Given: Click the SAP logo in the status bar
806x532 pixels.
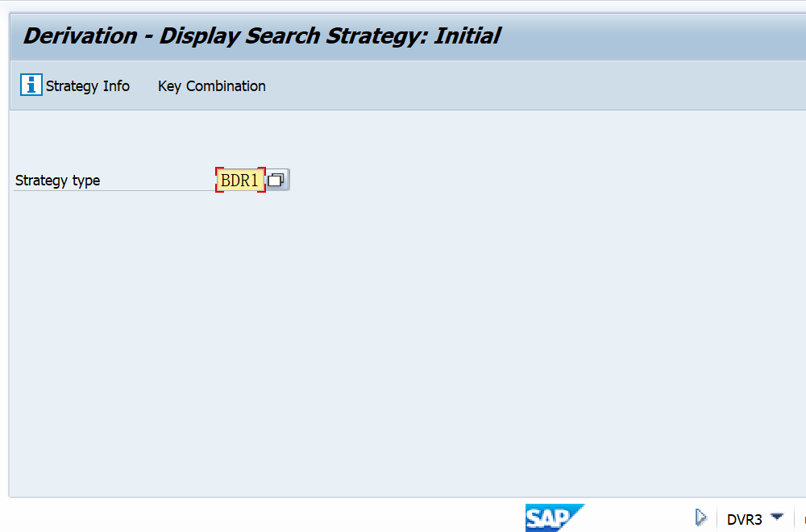Looking at the screenshot, I should click(555, 517).
